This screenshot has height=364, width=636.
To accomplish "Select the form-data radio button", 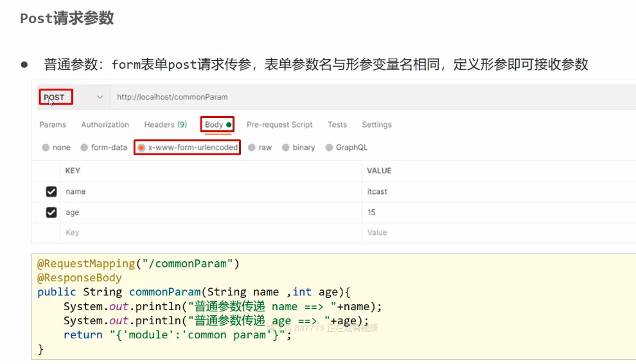I will click(84, 148).
